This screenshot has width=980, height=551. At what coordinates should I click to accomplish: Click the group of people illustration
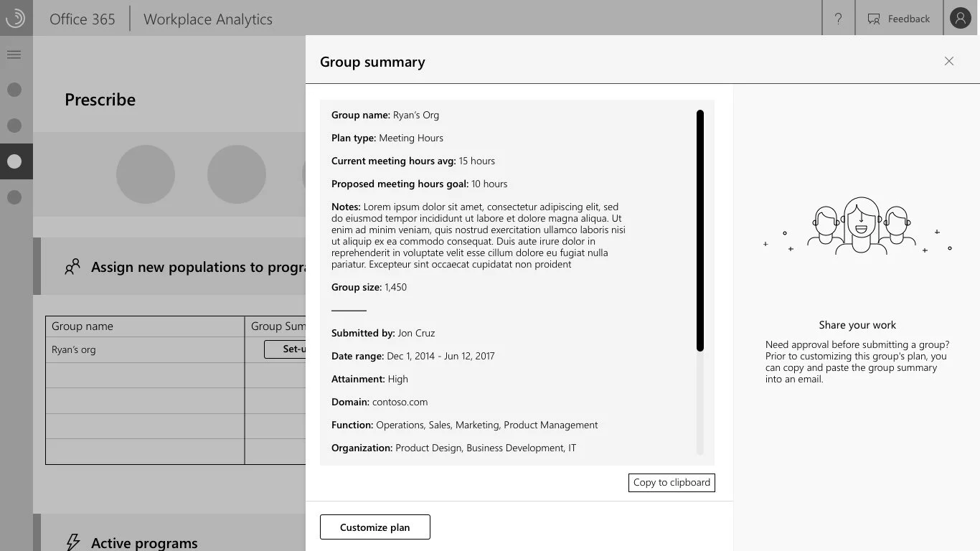(x=858, y=226)
